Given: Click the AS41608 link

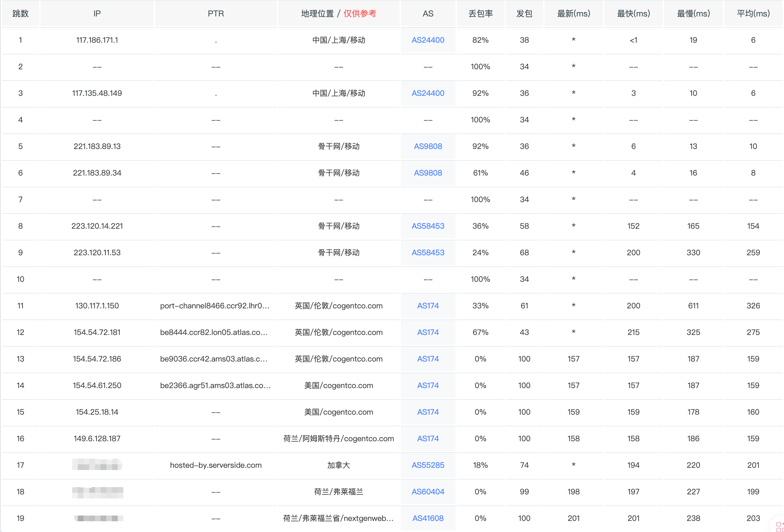Looking at the screenshot, I should click(428, 518).
